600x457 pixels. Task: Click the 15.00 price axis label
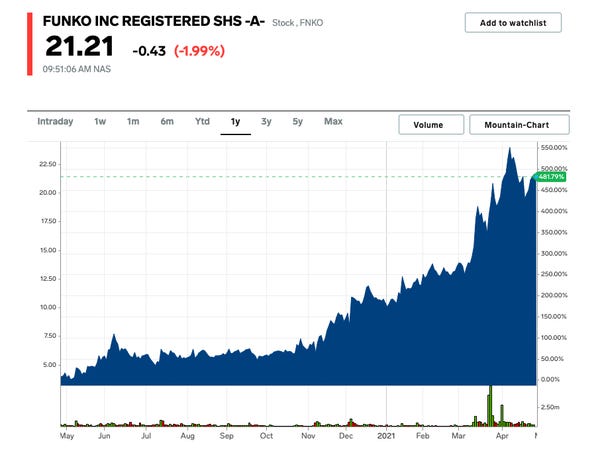click(48, 250)
